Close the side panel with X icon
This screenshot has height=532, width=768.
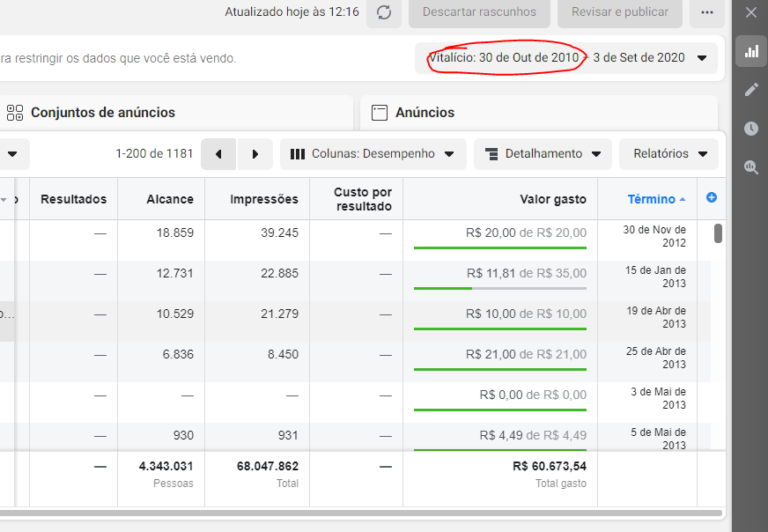751,12
